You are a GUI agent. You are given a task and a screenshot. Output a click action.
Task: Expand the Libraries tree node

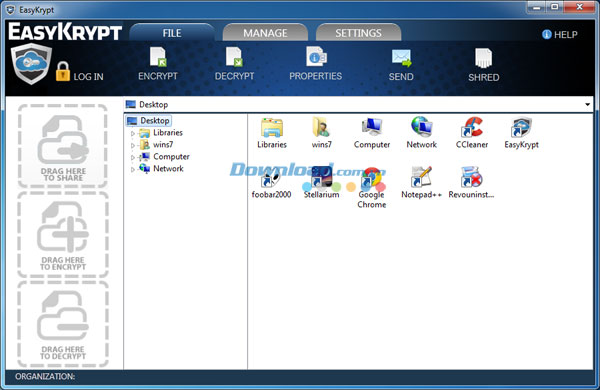(133, 133)
